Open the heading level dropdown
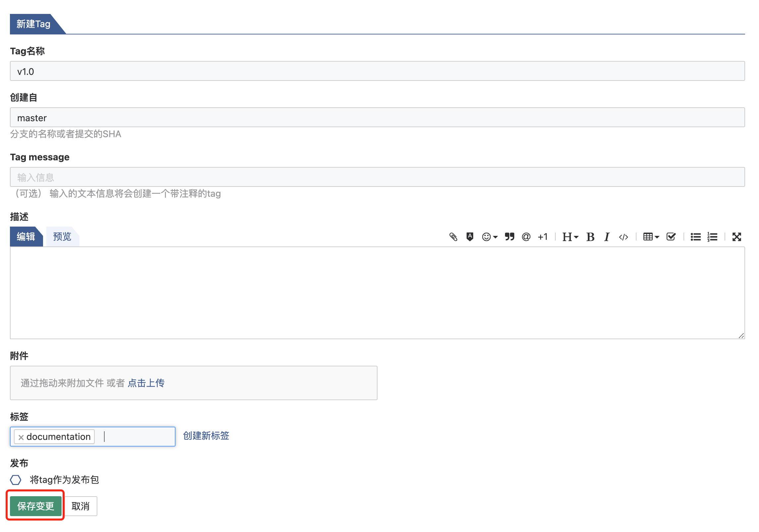 (x=570, y=237)
